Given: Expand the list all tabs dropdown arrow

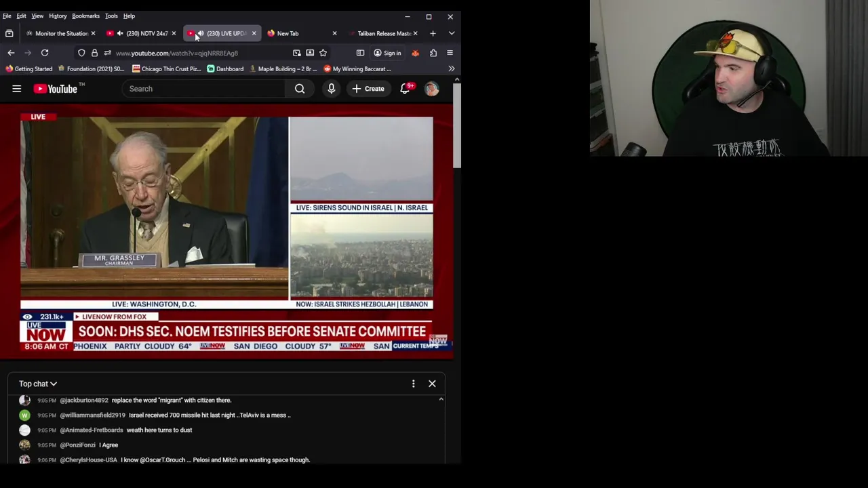Looking at the screenshot, I should (x=452, y=33).
